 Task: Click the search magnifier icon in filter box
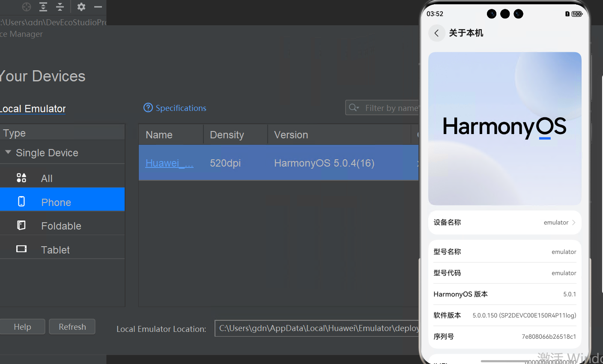tap(354, 107)
